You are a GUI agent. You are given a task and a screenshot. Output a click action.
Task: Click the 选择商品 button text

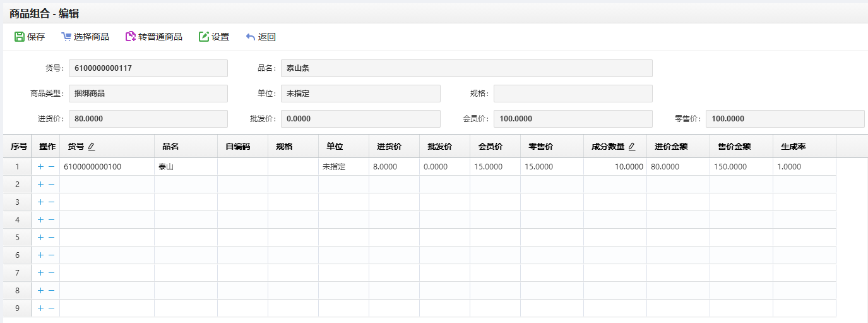[92, 37]
